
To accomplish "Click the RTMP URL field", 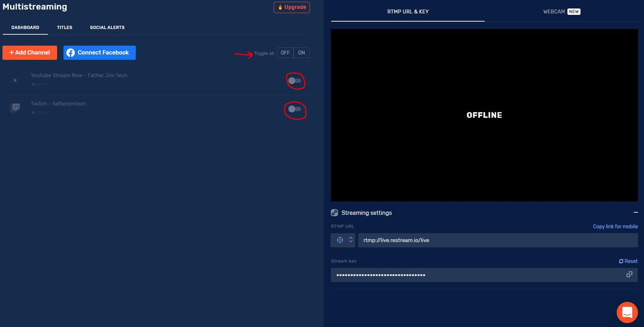I will (498, 240).
